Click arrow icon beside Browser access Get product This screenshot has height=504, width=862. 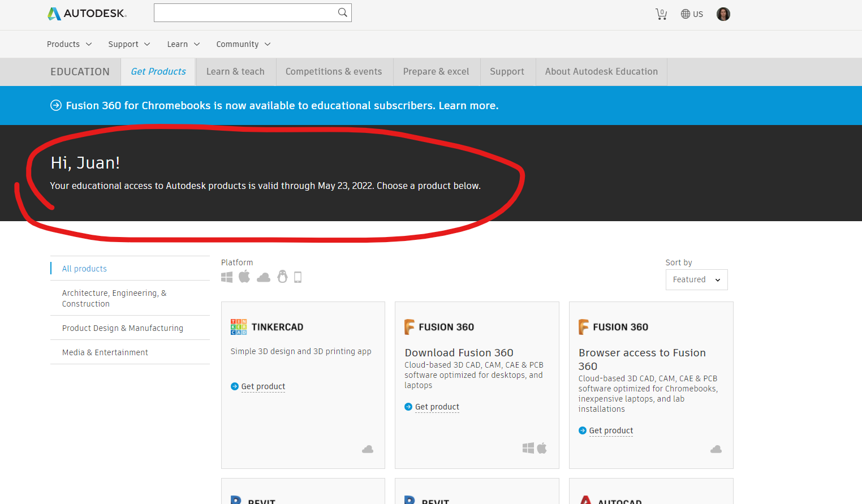click(583, 430)
